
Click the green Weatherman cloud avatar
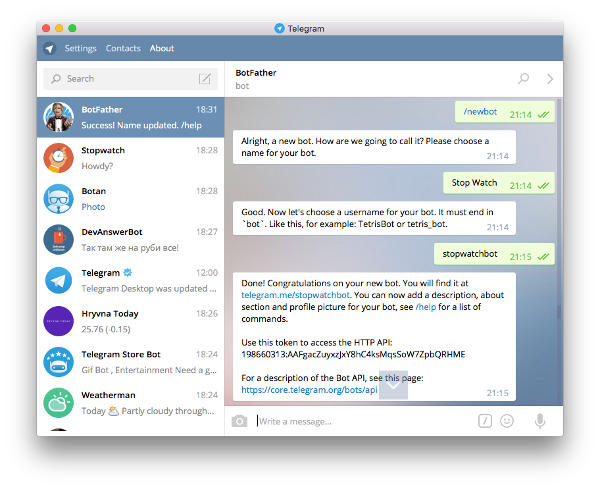pyautogui.click(x=59, y=403)
